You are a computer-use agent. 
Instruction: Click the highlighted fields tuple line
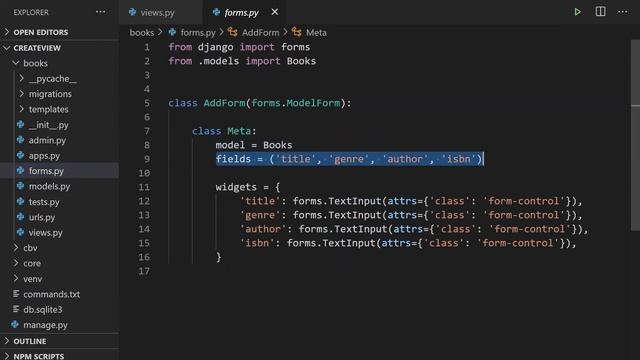click(349, 159)
